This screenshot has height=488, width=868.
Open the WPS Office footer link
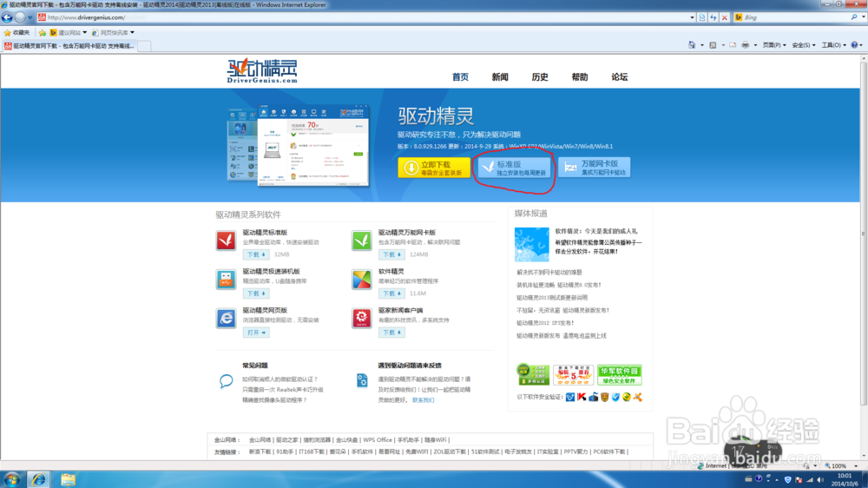[377, 440]
